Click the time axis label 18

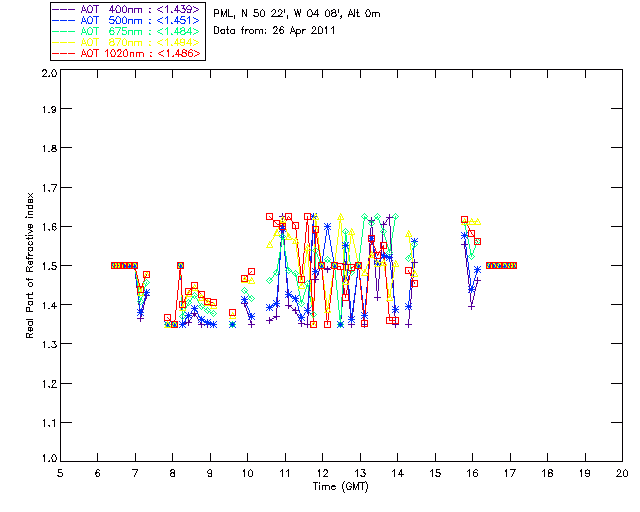(x=547, y=473)
